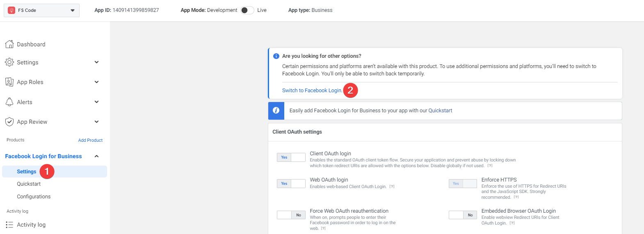Expand the App Roles section chevron
The height and width of the screenshot is (234, 644).
pos(97,82)
